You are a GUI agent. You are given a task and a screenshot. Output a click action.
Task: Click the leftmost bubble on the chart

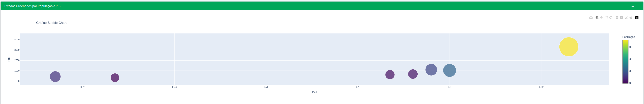pos(55,77)
